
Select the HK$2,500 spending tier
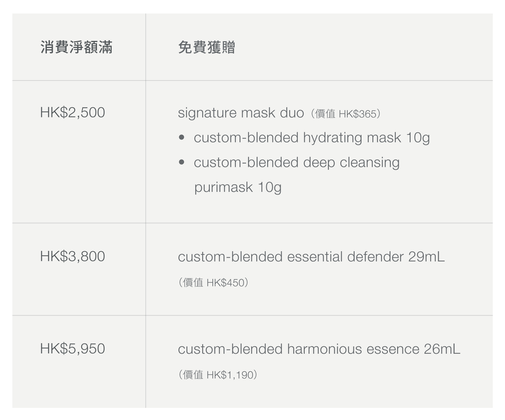click(x=73, y=112)
